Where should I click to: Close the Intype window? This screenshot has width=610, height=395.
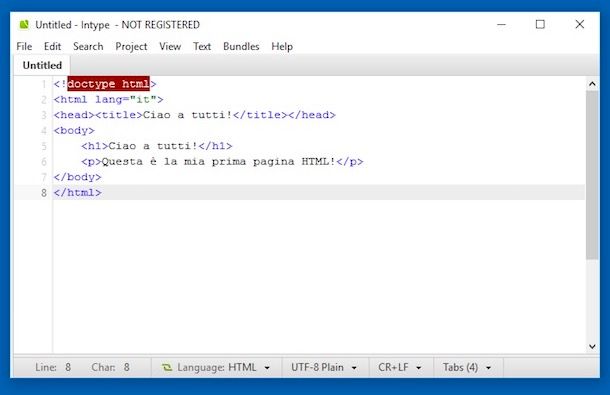click(x=580, y=25)
